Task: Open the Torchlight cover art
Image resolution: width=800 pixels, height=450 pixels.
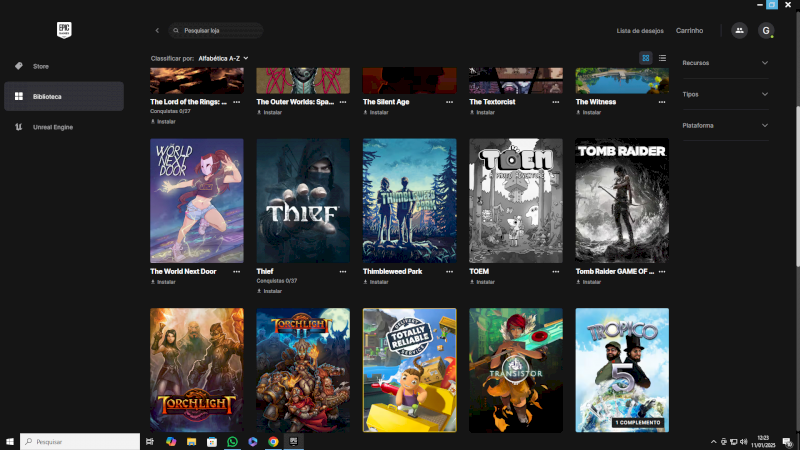Action: tap(197, 370)
